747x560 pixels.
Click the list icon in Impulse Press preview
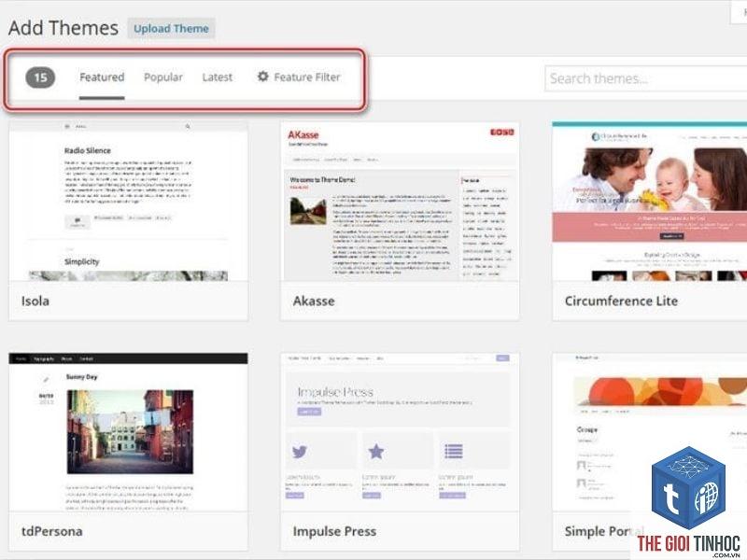454,451
